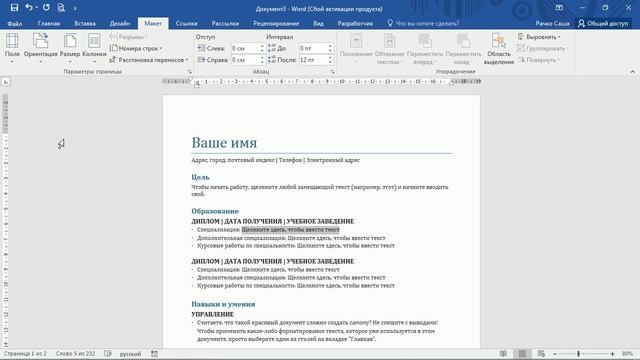
Task: Click the highlighted Специализация placeholder text
Action: tap(290, 230)
